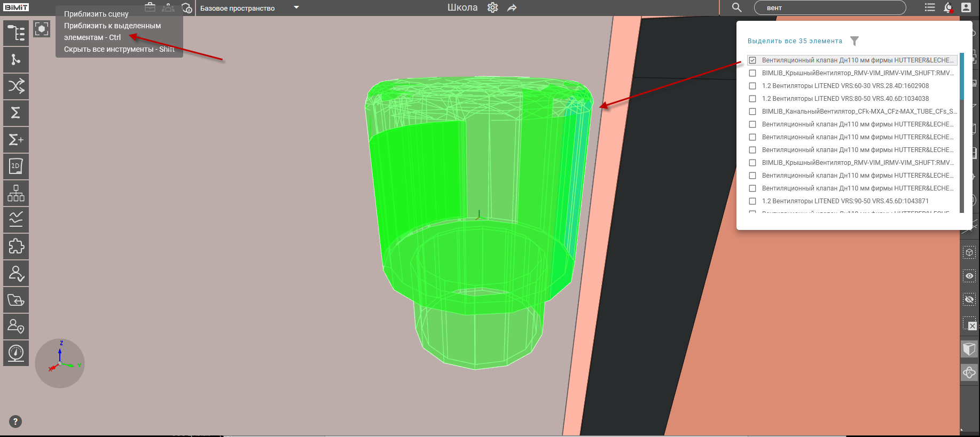Open the hierarchy org-chart tool
Image resolution: width=980 pixels, height=437 pixels.
[16, 193]
